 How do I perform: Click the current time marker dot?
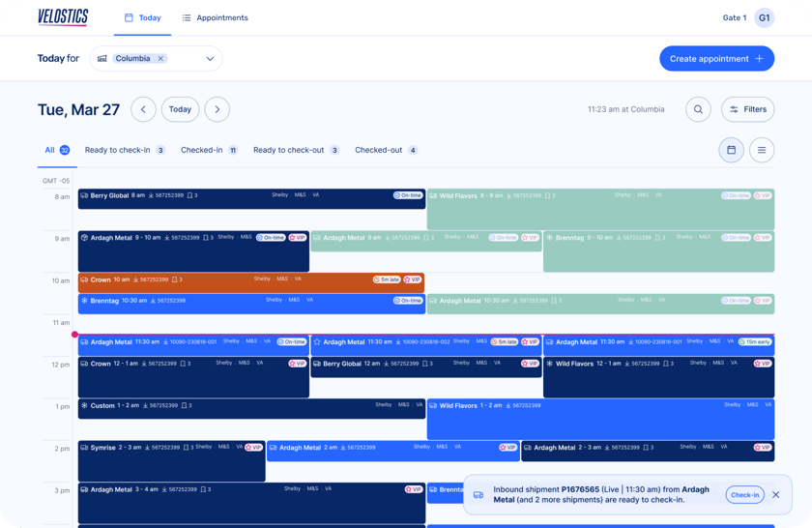[x=75, y=335]
